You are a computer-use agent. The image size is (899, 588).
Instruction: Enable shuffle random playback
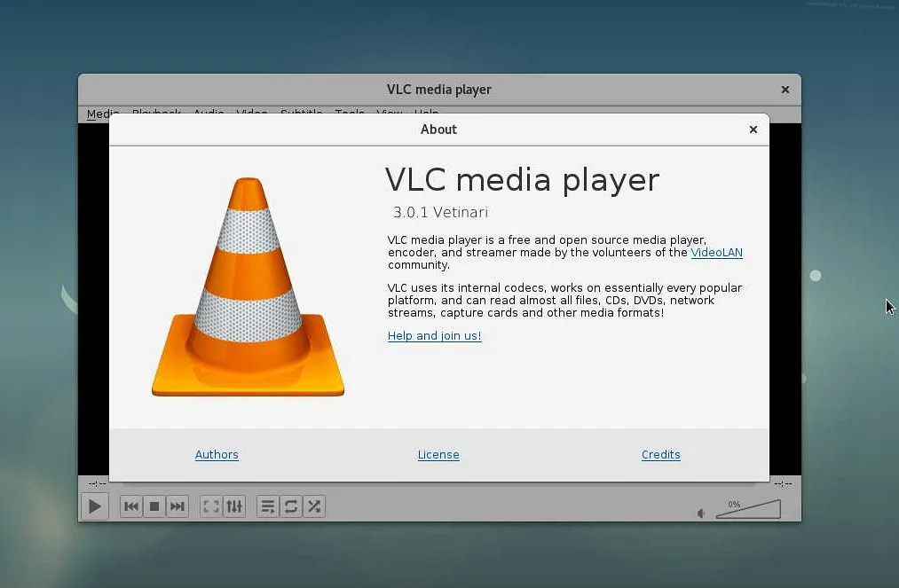click(x=314, y=506)
